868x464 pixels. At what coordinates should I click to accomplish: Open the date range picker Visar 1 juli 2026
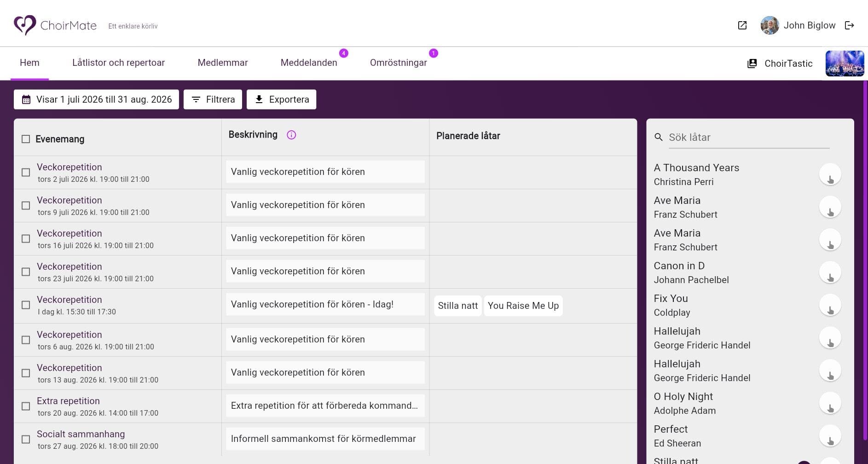pyautogui.click(x=96, y=99)
